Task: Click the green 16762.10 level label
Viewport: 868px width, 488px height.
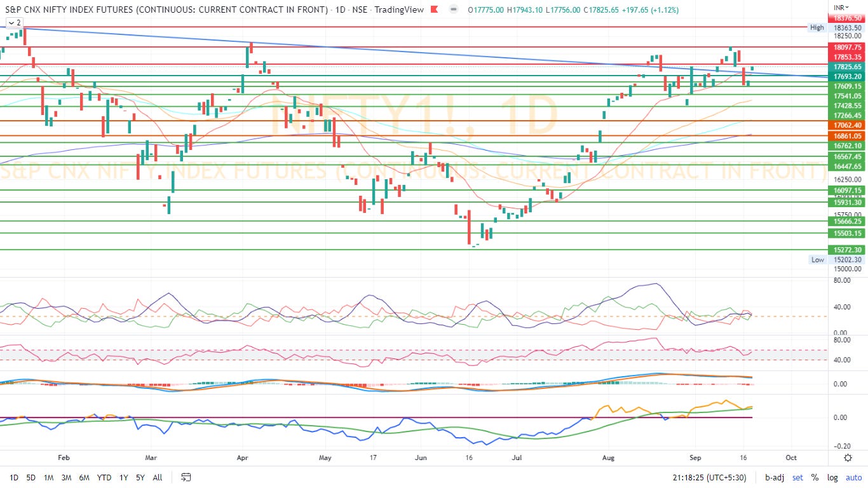Action: point(848,146)
